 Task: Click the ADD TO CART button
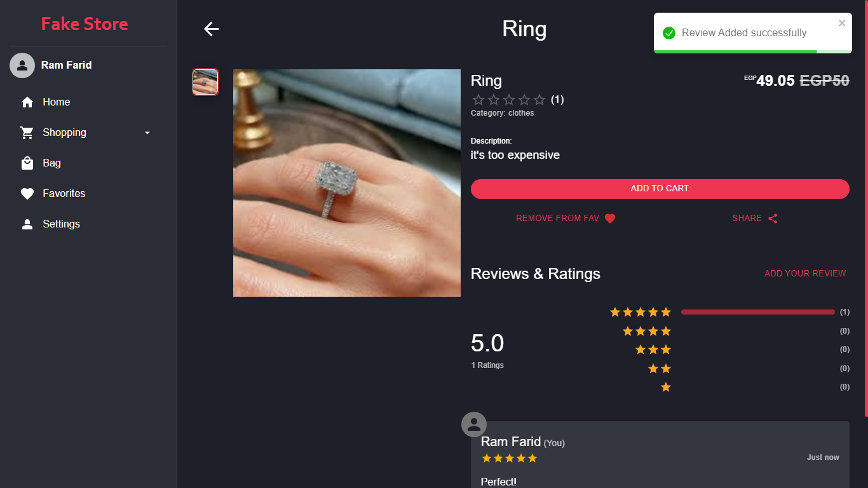[x=660, y=189]
